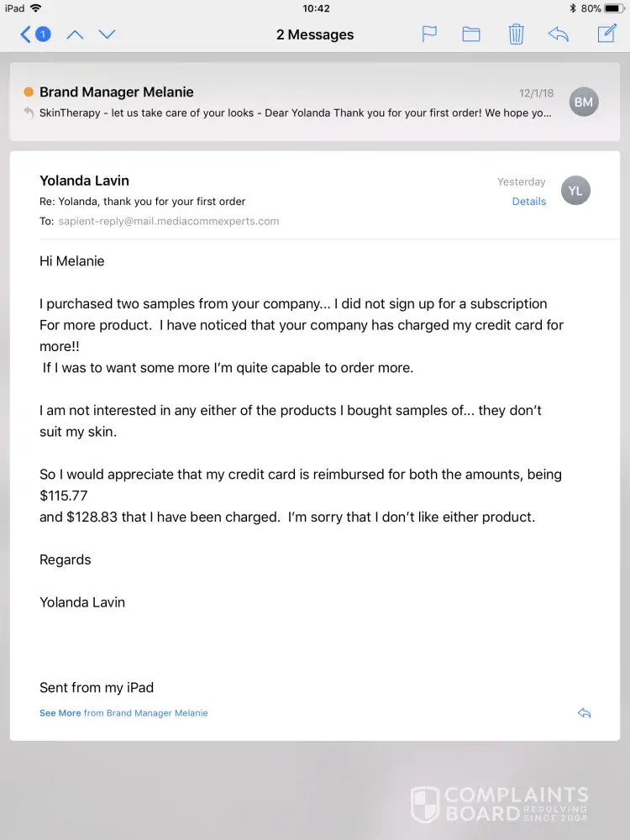Go back to the mailbox list

34,34
